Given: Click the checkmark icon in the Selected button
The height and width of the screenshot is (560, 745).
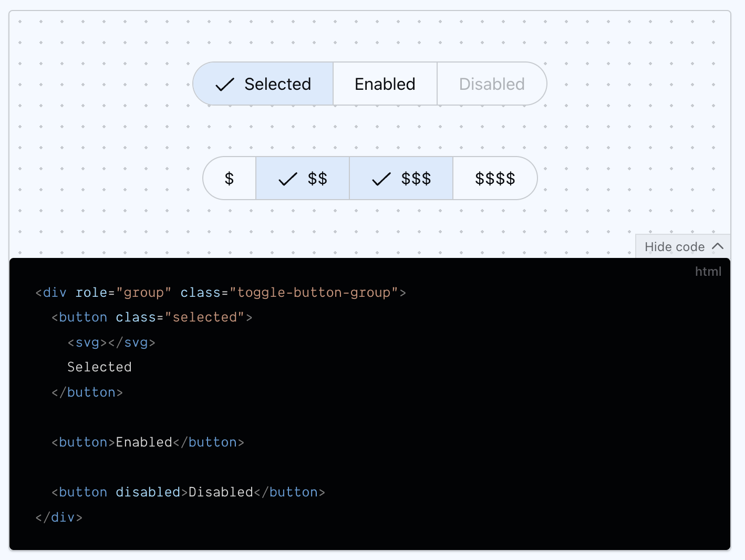Looking at the screenshot, I should [x=224, y=85].
